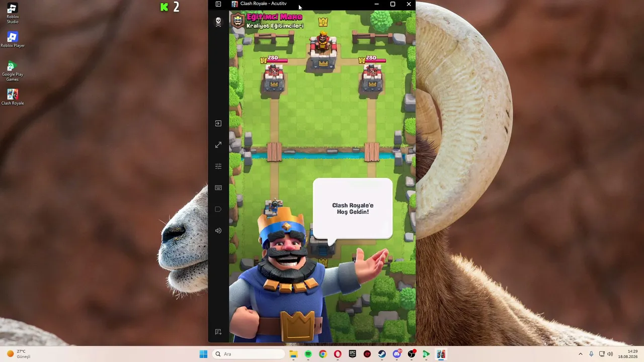Open the volume icon in system tray
This screenshot has height=362, width=644.
click(x=610, y=354)
